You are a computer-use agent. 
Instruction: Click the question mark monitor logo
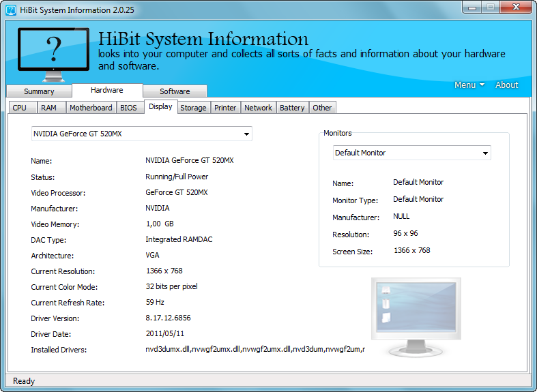click(53, 55)
